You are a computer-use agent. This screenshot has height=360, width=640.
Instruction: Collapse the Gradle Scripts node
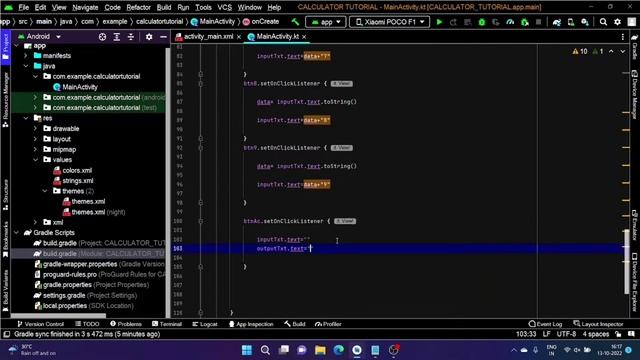coord(16,233)
